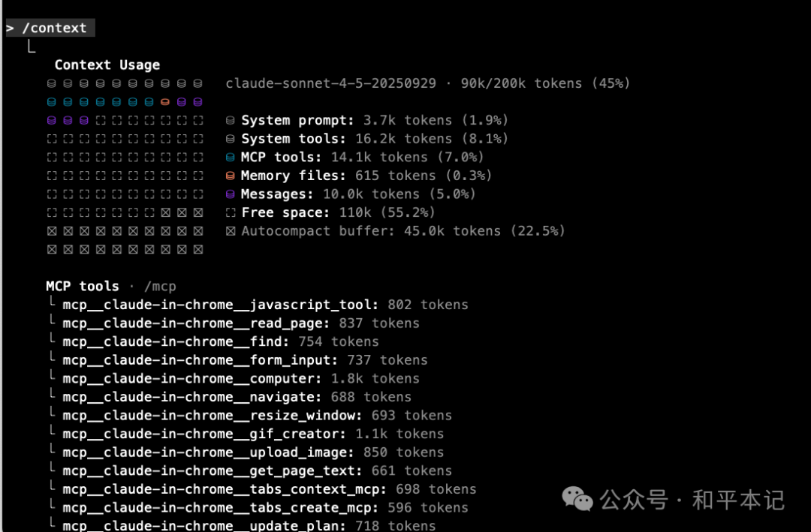Select the upload_image: 850 tokens row
Image resolution: width=811 pixels, height=532 pixels.
246,452
